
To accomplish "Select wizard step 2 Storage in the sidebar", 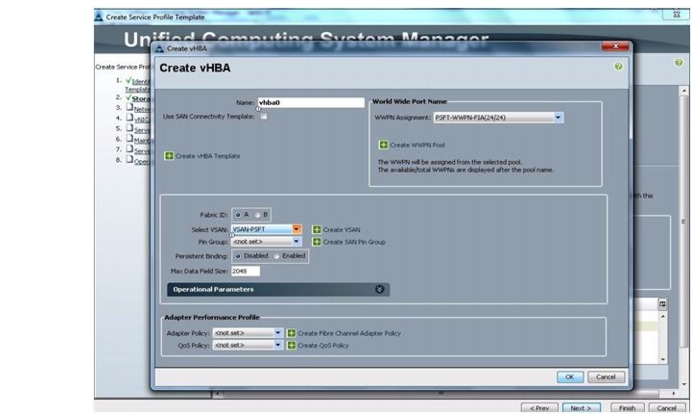I will [140, 98].
